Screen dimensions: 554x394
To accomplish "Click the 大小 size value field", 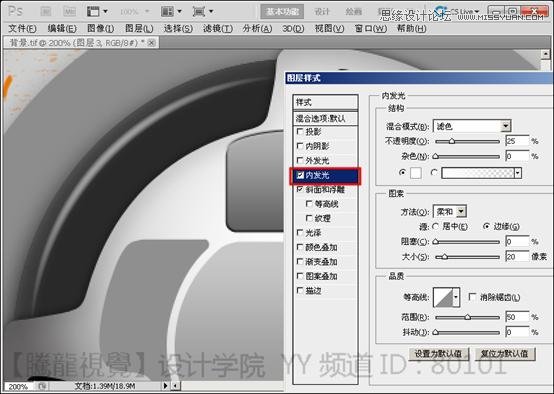I will (517, 257).
